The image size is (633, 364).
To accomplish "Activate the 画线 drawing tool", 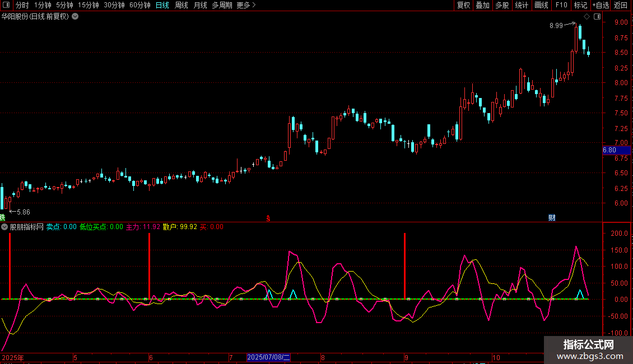I will point(541,5).
